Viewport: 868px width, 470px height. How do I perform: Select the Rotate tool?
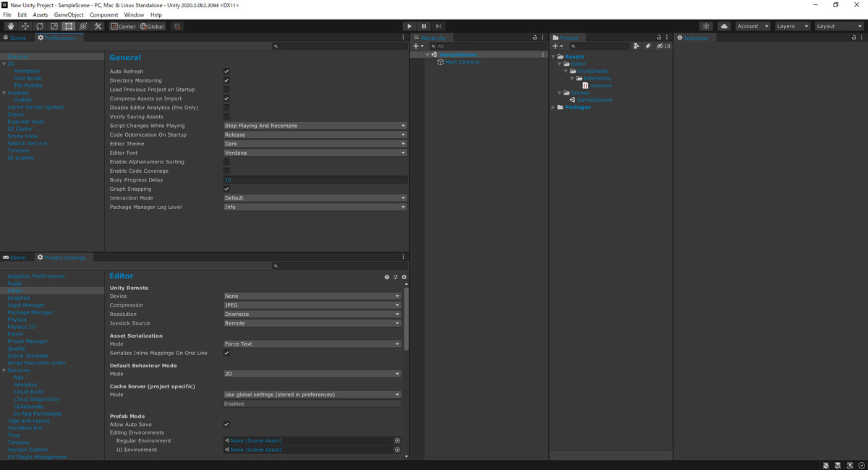click(40, 26)
